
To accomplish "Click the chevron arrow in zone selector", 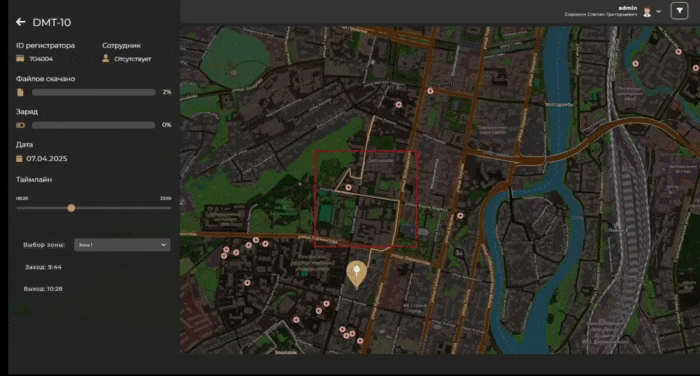I will click(163, 245).
